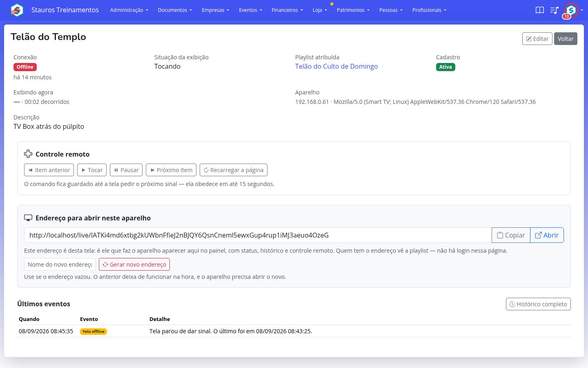
Task: Click the Detalhe column header
Action: 160,319
